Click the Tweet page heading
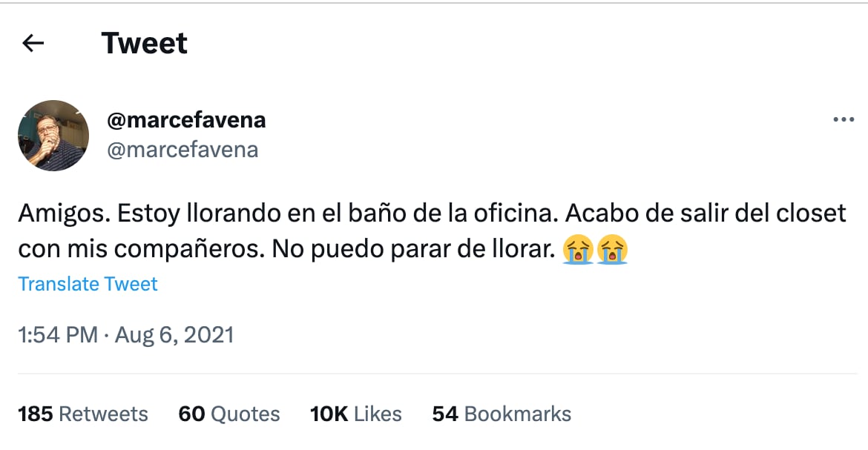Screen dimensions: 868x450 [144, 44]
